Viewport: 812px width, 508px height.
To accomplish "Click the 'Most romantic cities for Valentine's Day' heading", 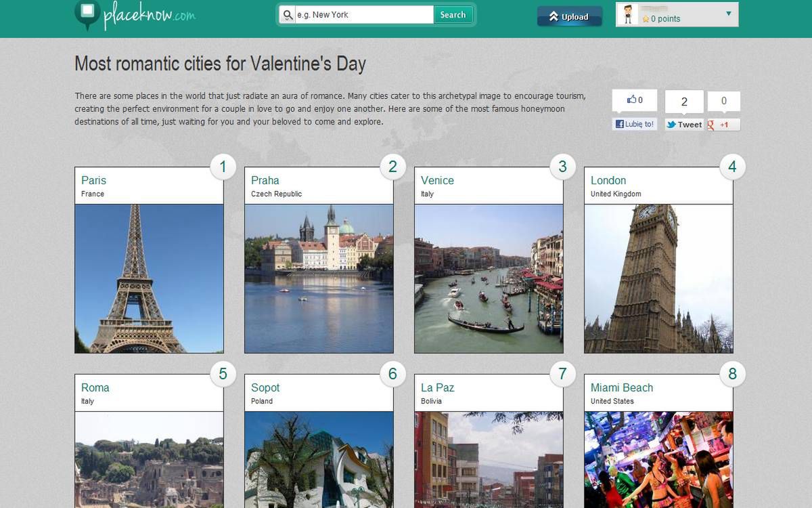I will tap(220, 64).
